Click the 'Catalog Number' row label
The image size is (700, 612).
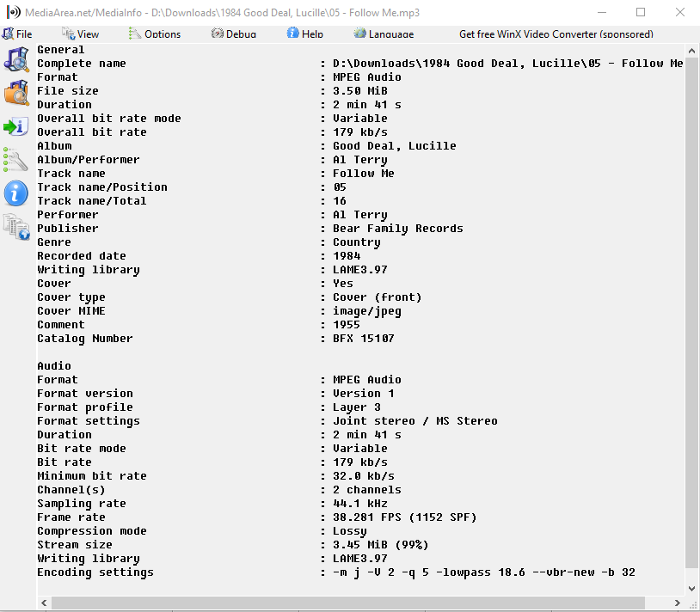pyautogui.click(x=85, y=339)
